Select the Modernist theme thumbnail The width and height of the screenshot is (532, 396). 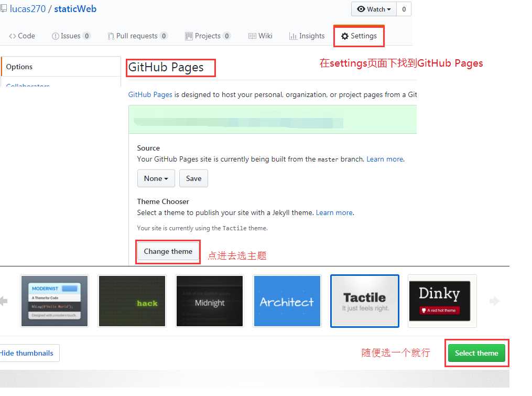coord(55,301)
